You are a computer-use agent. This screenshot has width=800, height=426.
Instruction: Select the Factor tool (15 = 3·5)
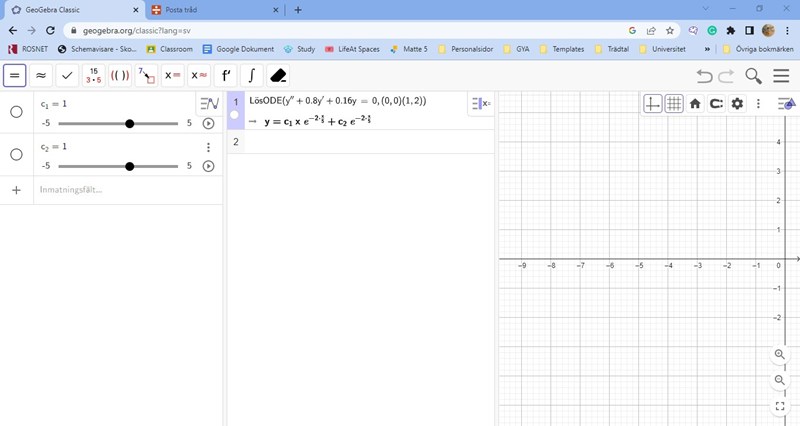pyautogui.click(x=93, y=76)
